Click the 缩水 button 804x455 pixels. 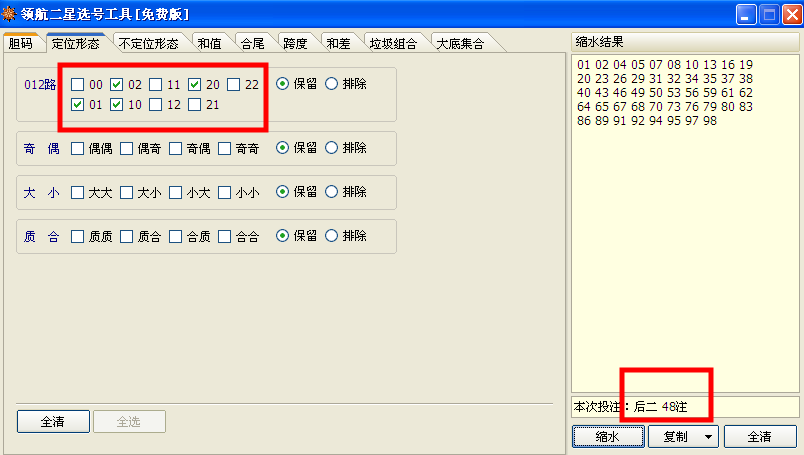point(608,437)
